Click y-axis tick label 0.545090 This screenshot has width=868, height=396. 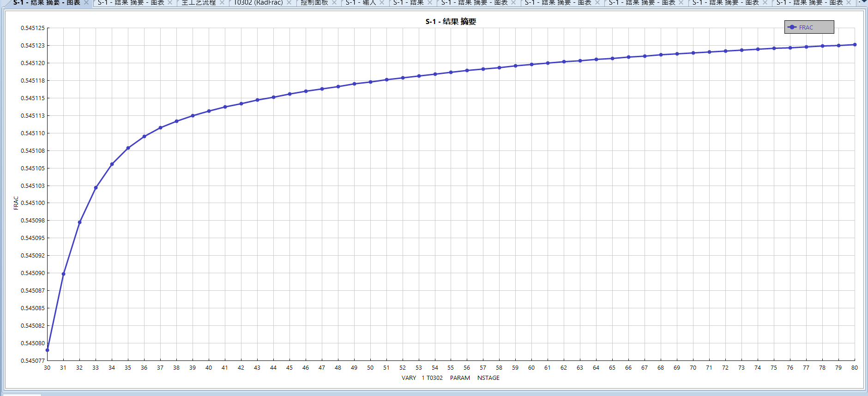coord(33,273)
